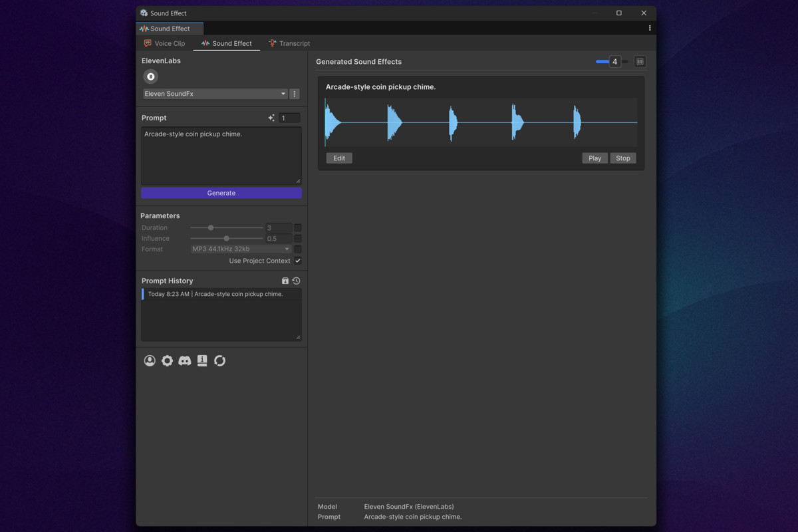
Task: Open the documentation book icon
Action: click(x=202, y=360)
